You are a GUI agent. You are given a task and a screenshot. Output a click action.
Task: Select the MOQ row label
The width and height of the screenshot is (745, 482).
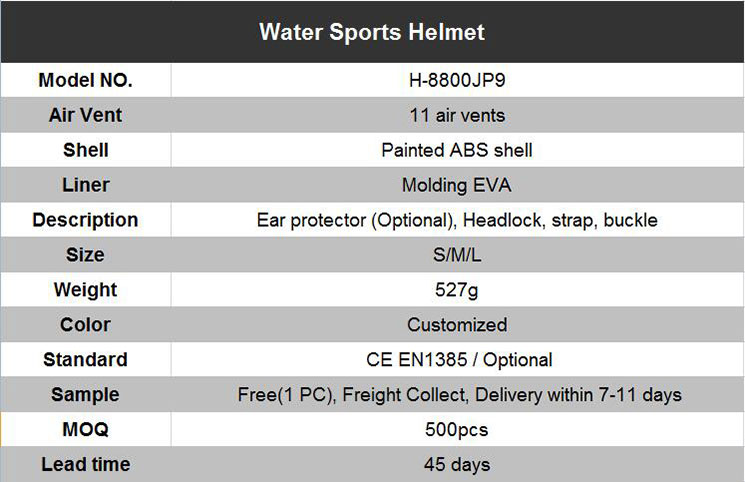(x=86, y=430)
